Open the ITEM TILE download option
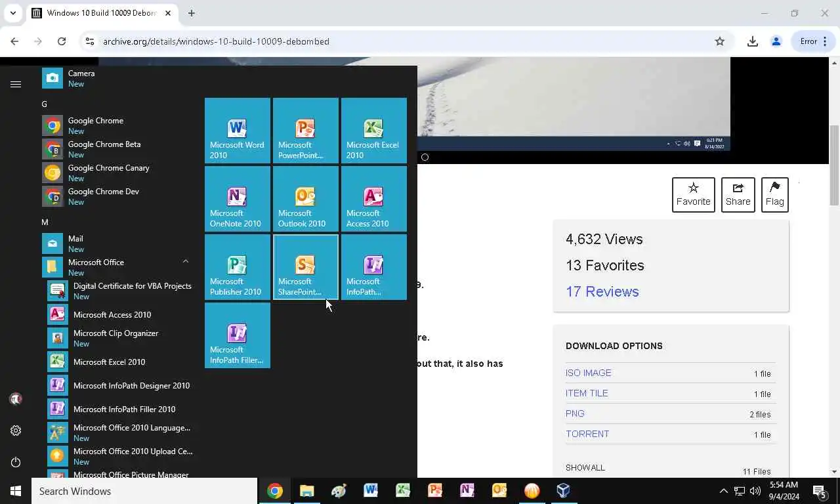 587,393
